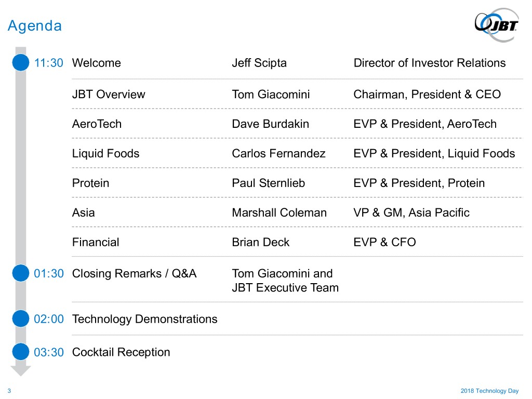Click the JBT Overview agenda item

109,94
